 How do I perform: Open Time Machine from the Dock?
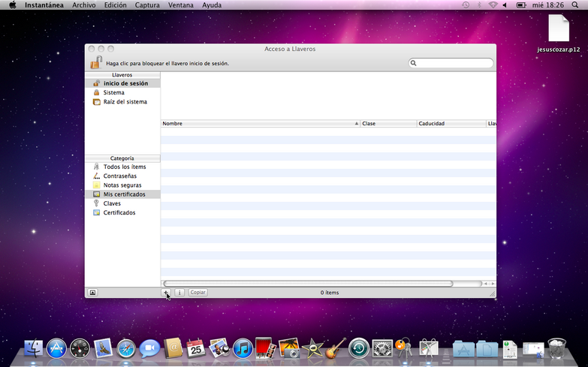coord(359,349)
